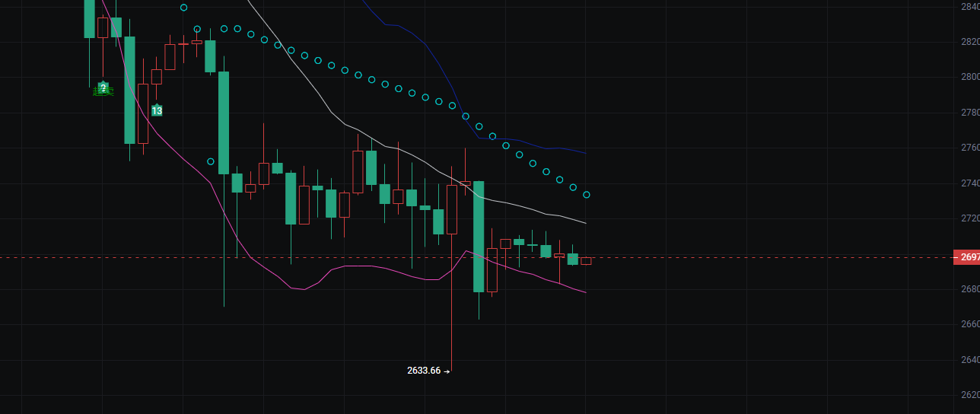Select the last red hollow candle at far right
The height and width of the screenshot is (414, 980).
point(586,261)
